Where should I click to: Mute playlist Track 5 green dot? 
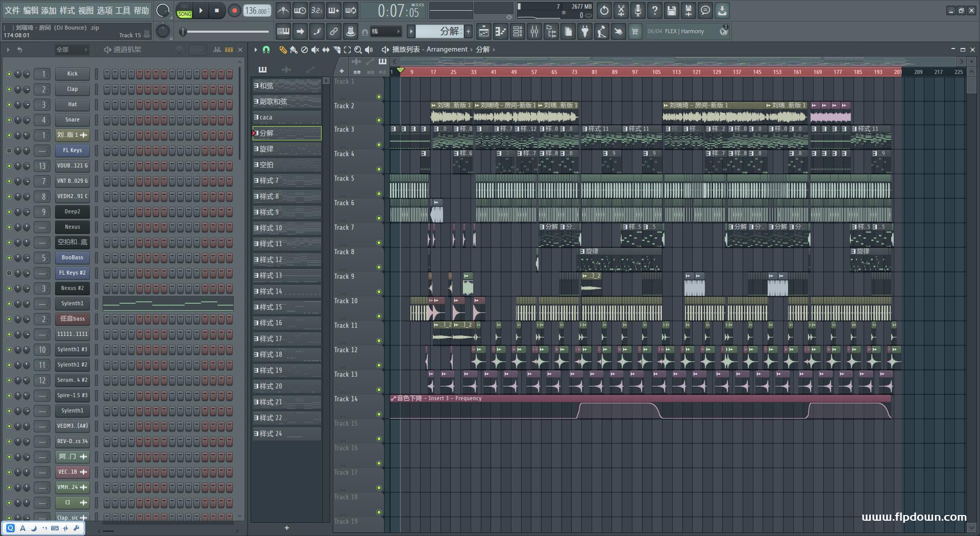pos(379,194)
